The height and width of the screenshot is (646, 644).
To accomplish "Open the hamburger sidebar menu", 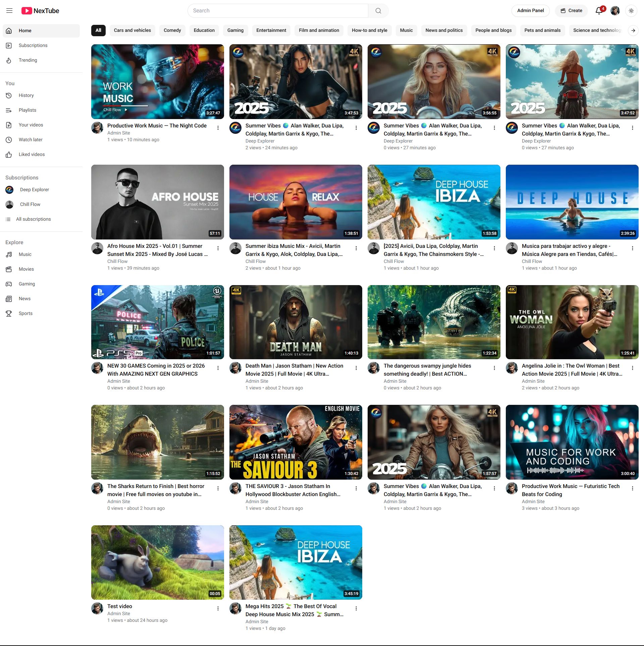I will 9,11.
